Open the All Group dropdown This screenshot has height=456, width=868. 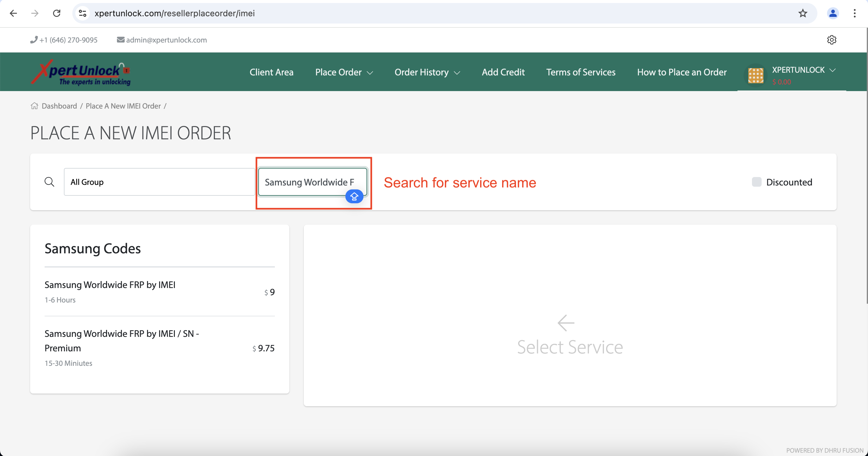159,182
